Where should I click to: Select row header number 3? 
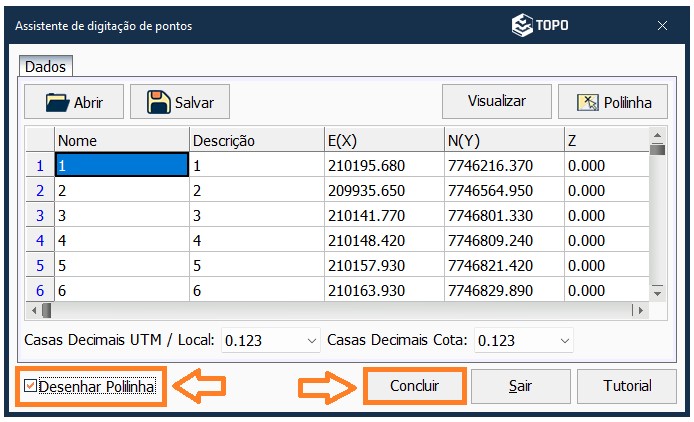click(x=40, y=215)
